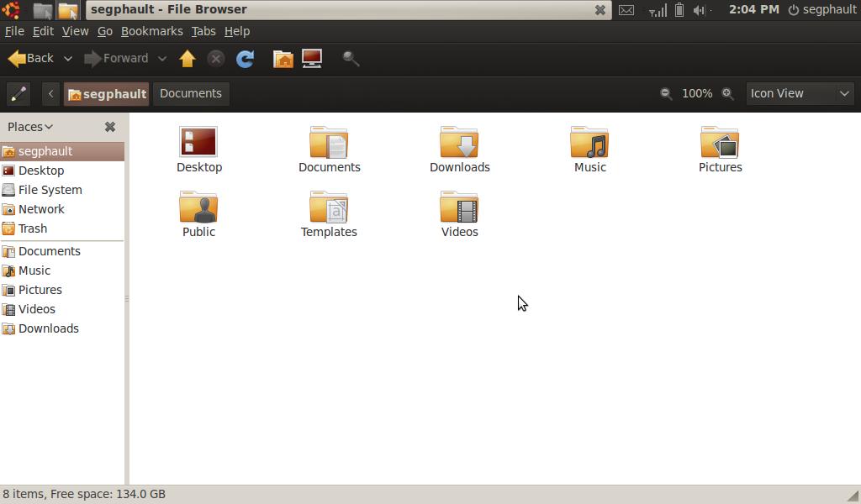Click the volume speaker icon in panel
The height and width of the screenshot is (504, 861).
(x=699, y=10)
